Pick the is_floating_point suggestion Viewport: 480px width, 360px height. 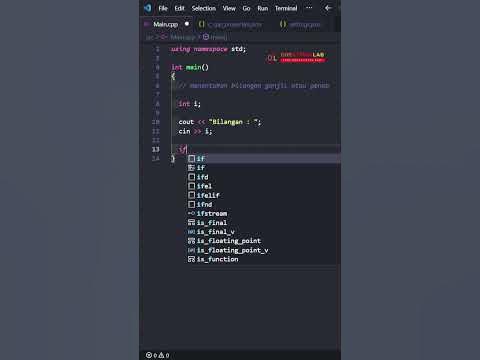pyautogui.click(x=264, y=241)
